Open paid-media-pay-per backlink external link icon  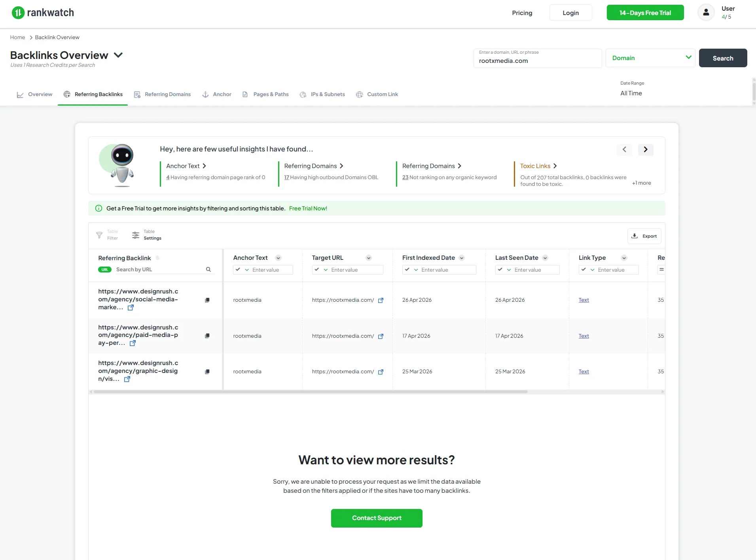tap(133, 343)
